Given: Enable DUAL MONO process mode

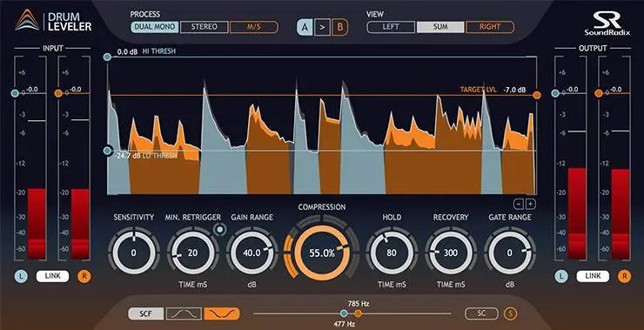Looking at the screenshot, I should 155,28.
